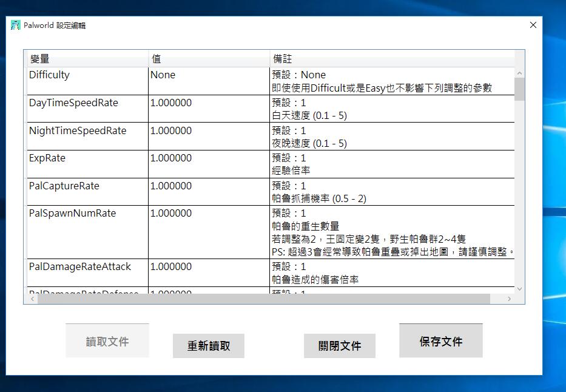This screenshot has width=566, height=392.
Task: Click the note 白天速度 (0.1 - 5)
Action: tap(309, 115)
